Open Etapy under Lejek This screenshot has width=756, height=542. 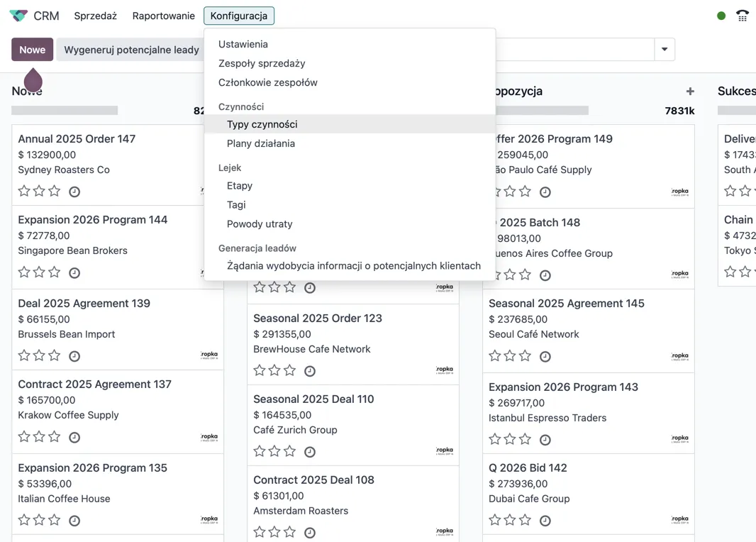point(240,186)
